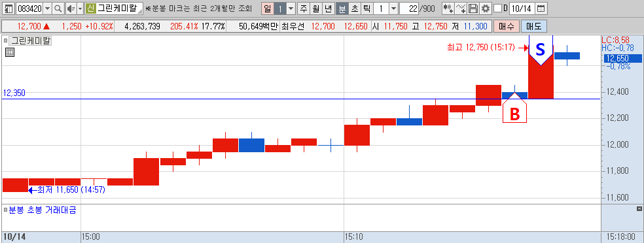Select the minute chart 분 tab

[x=342, y=8]
